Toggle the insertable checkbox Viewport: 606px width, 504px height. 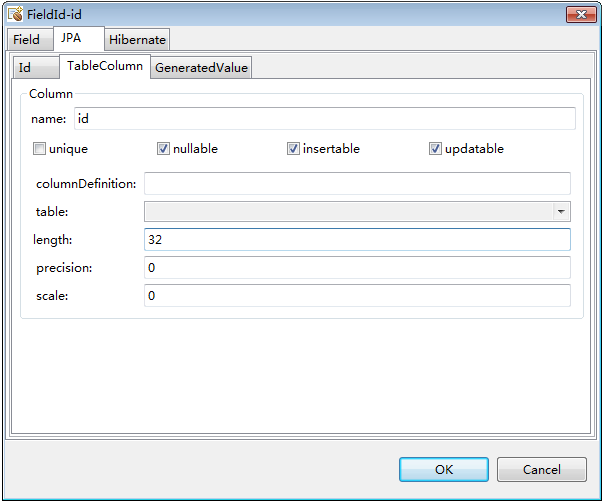[293, 148]
